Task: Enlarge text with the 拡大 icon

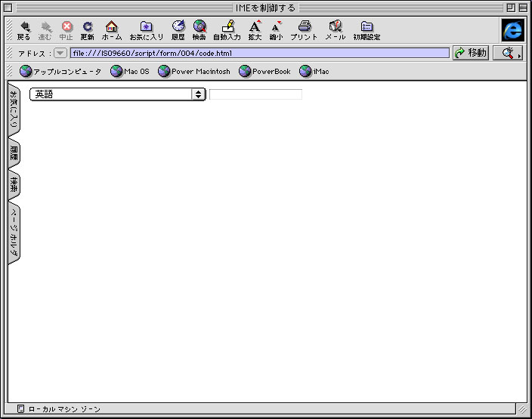Action: (255, 30)
